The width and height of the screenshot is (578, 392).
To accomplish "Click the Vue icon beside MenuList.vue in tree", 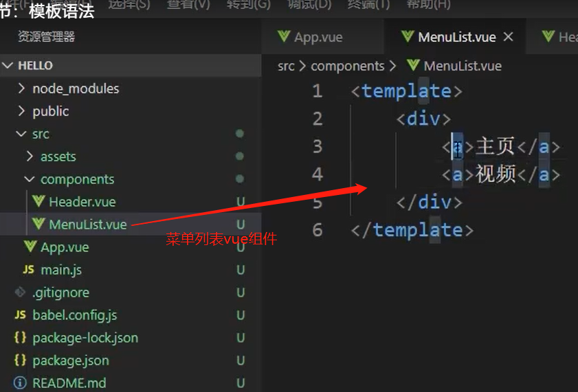I will tap(38, 224).
